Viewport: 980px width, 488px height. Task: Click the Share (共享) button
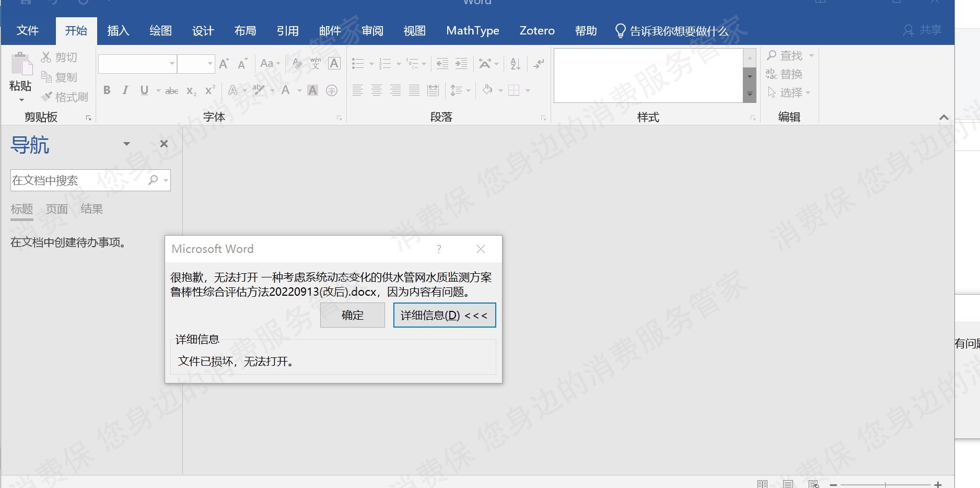[923, 30]
